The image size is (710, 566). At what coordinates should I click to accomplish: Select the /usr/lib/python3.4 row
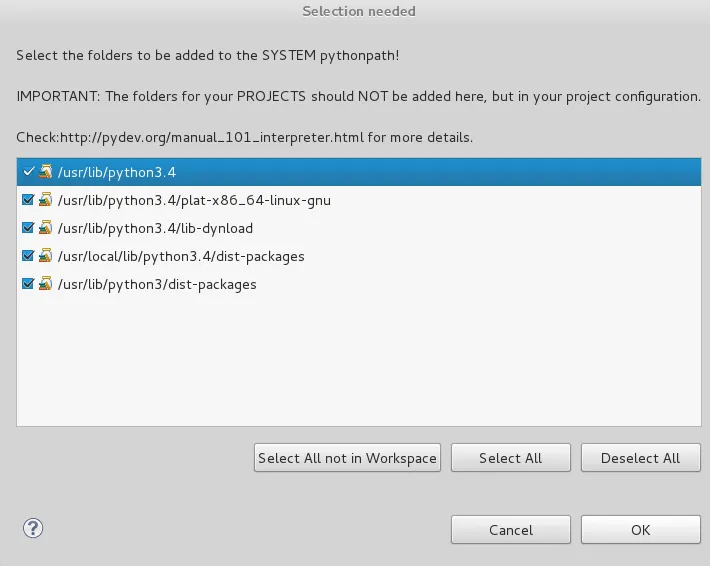[x=359, y=172]
